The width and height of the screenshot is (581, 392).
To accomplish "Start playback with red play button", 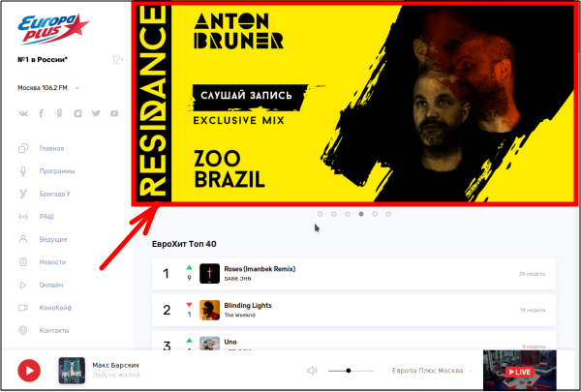I will click(29, 371).
